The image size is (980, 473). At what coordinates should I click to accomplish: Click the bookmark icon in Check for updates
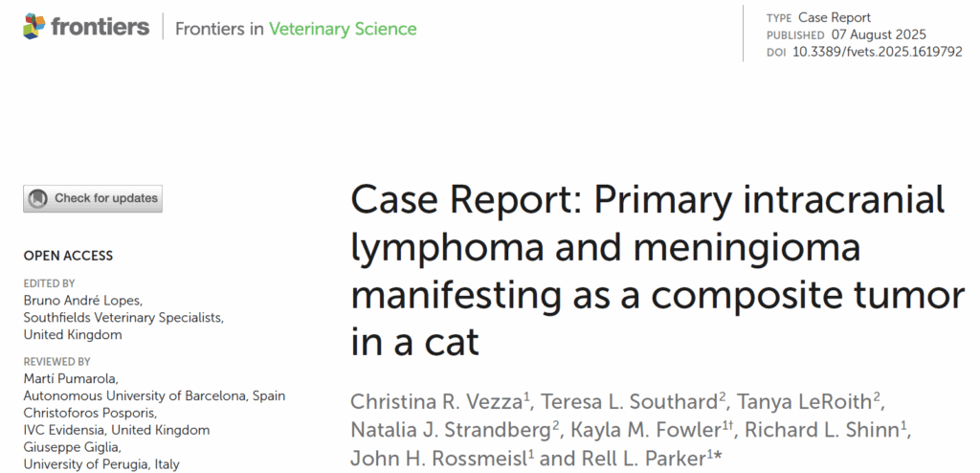point(38,198)
